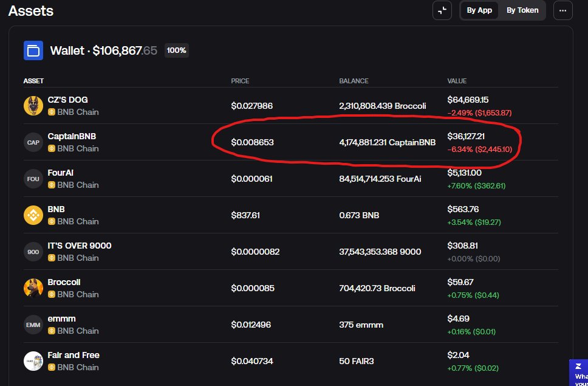The image size is (588, 386).
Task: Click the change -6.34% ($2,445.10)
Action: 479,150
